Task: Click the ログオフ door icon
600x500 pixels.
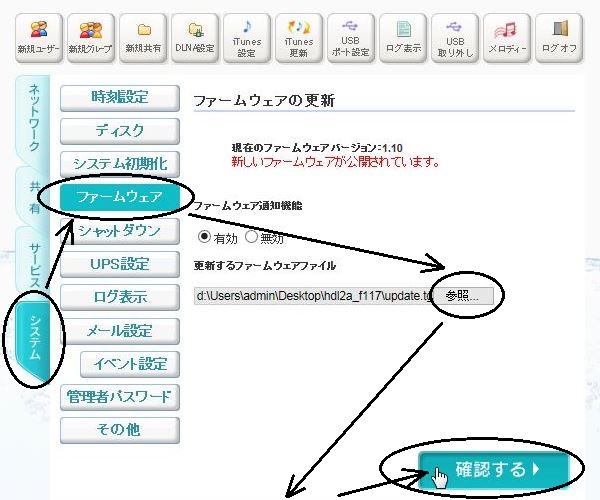Action: click(559, 38)
